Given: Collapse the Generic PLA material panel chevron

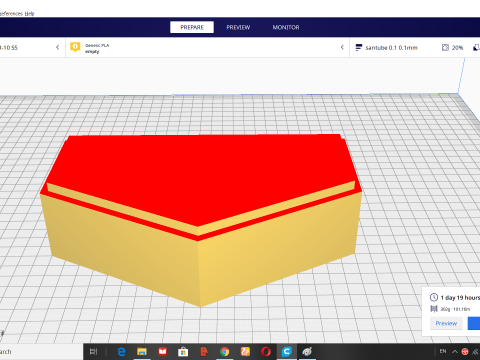Looking at the screenshot, I should click(x=342, y=47).
